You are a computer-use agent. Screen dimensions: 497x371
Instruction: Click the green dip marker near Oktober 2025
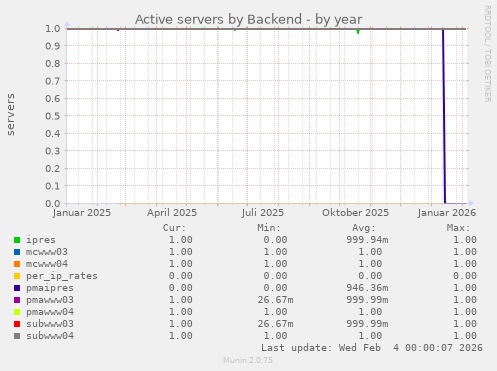tap(358, 31)
